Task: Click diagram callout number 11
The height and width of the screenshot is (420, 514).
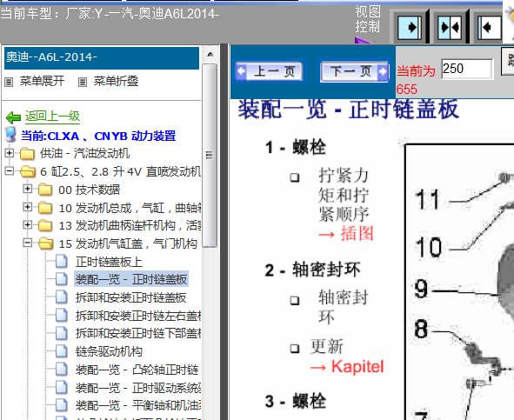Action: [x=428, y=200]
